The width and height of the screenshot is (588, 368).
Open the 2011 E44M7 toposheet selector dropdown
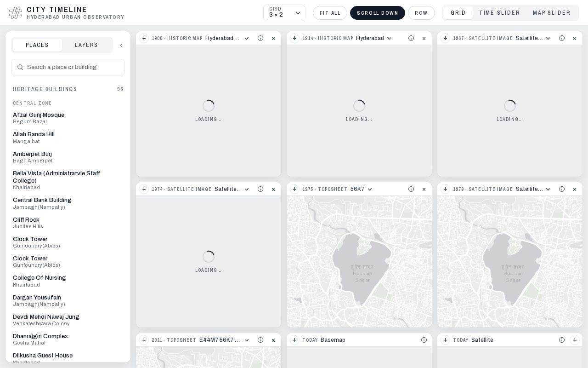point(224,340)
